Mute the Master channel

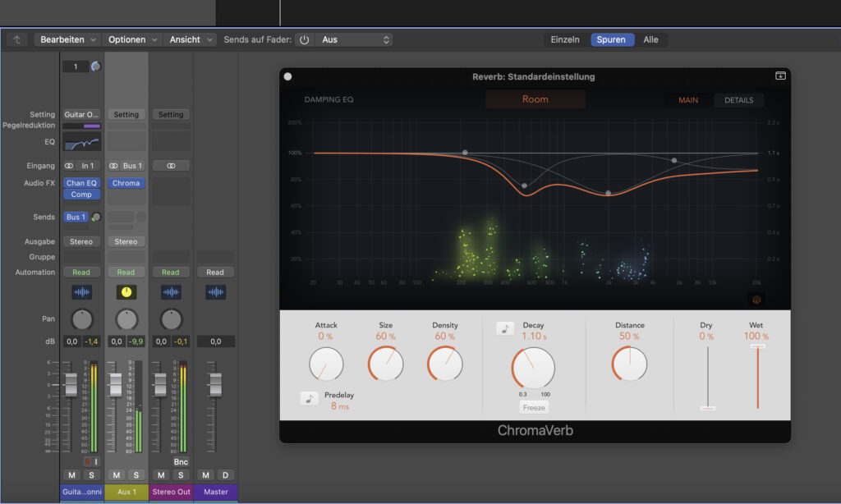click(x=205, y=475)
